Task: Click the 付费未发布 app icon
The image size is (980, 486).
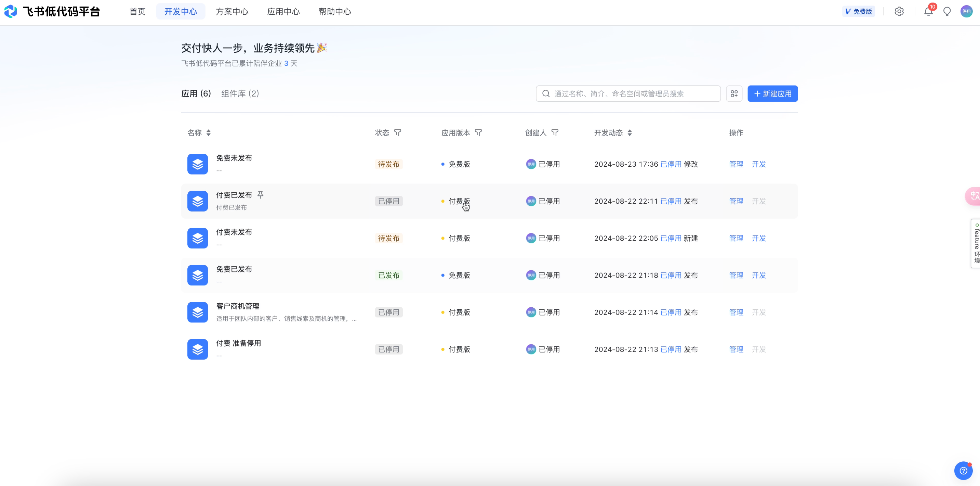Action: tap(197, 238)
